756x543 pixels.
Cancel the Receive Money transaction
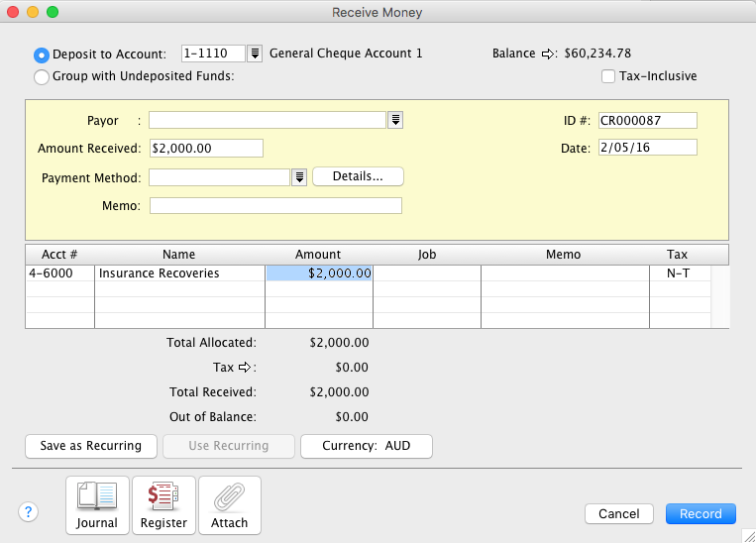[619, 514]
